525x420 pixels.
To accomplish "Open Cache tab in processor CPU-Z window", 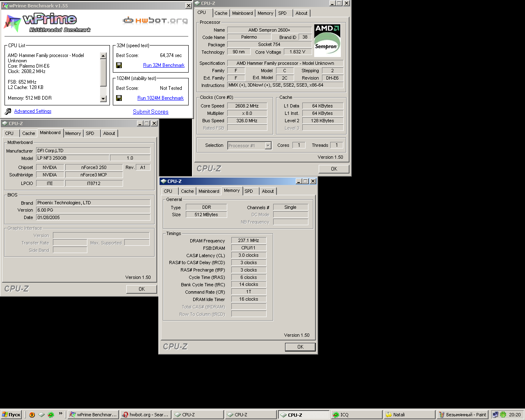I will pos(221,13).
